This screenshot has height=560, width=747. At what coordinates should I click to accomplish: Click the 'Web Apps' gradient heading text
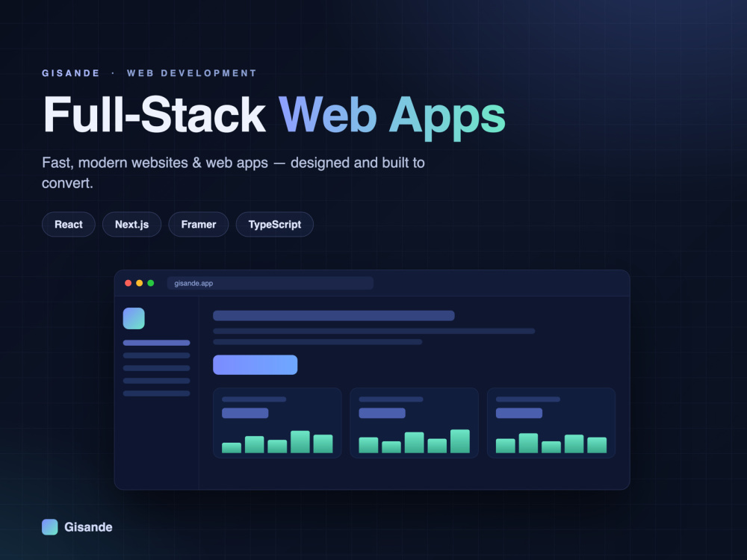point(392,117)
